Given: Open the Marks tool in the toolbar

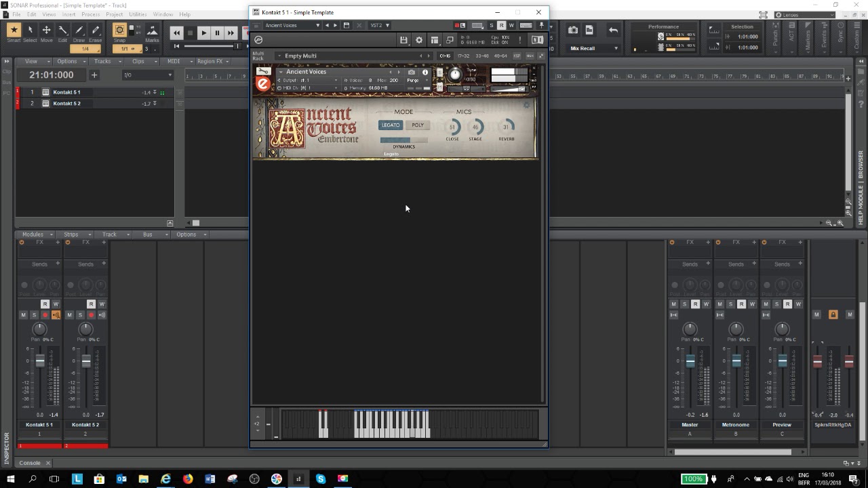Looking at the screenshot, I should coord(152,30).
